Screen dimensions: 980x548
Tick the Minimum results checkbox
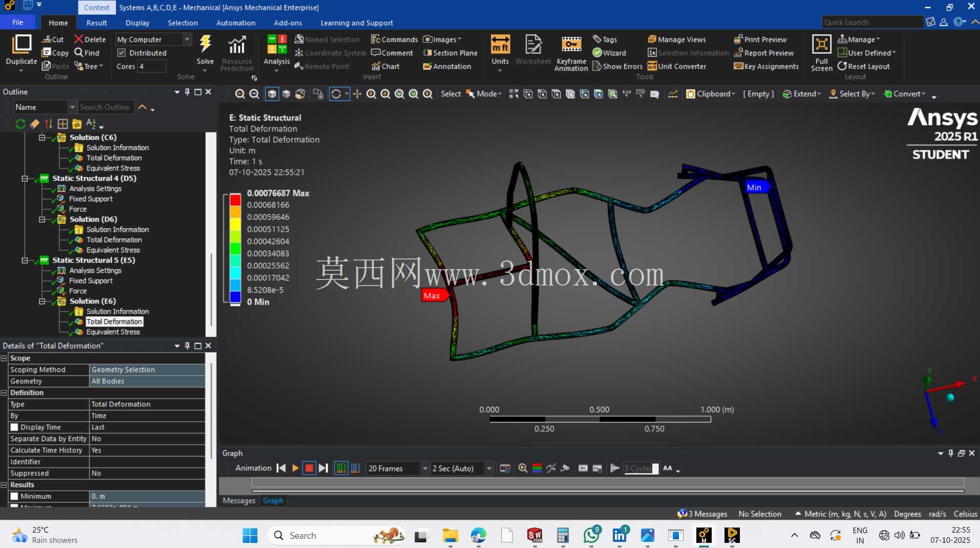tap(14, 496)
